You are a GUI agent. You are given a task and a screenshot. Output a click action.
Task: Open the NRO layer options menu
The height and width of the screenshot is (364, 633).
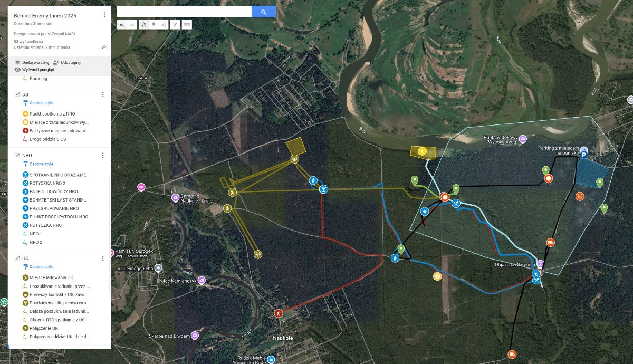click(x=103, y=156)
